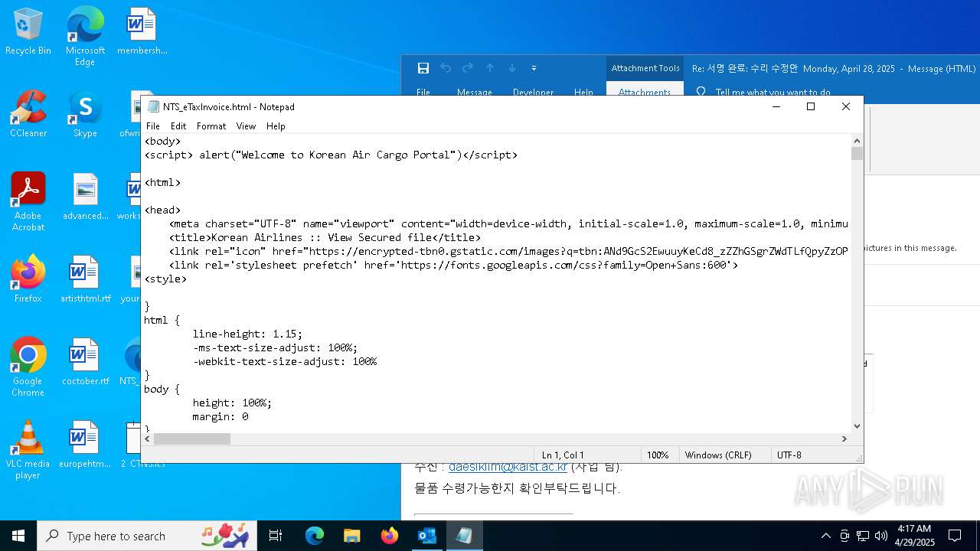Open the CCleaner desktop shortcut
The image size is (980, 551).
coord(28,114)
